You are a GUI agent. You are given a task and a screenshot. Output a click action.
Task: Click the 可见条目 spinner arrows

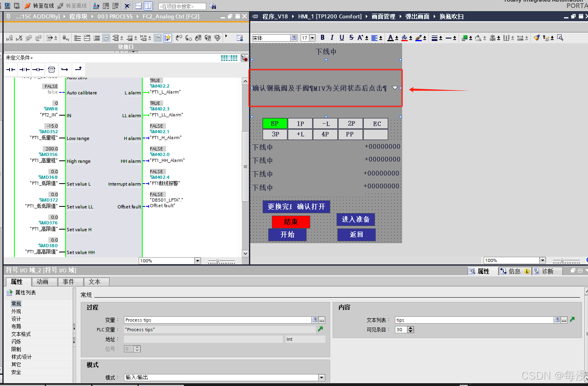click(x=411, y=330)
